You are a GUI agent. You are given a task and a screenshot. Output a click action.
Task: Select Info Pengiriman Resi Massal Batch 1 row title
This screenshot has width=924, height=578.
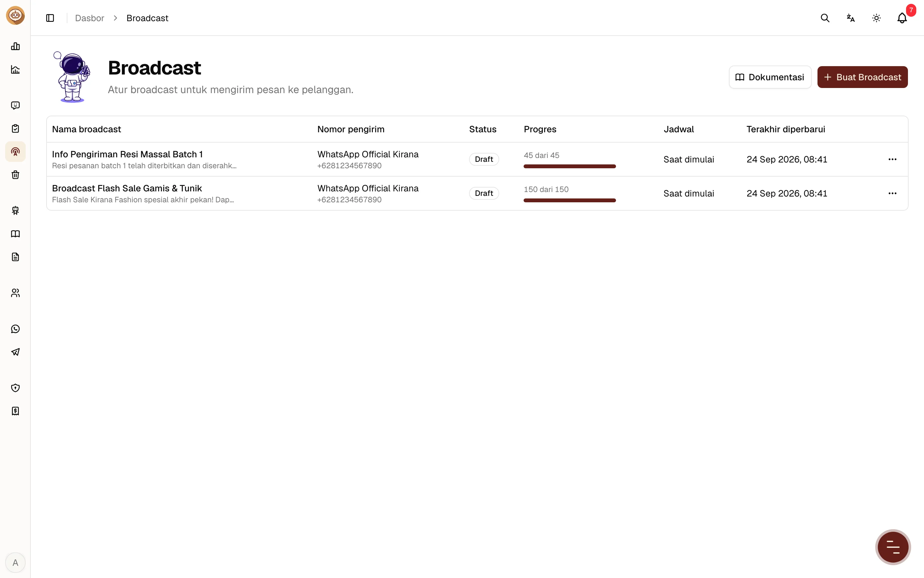point(127,154)
